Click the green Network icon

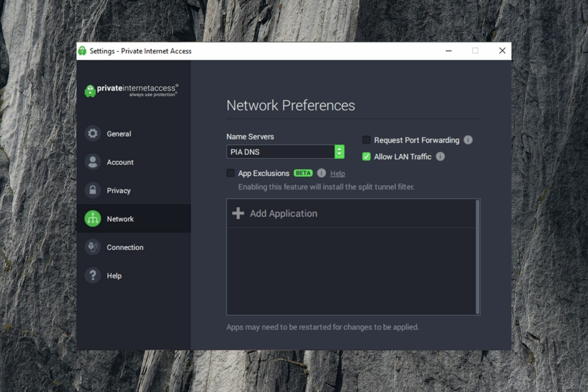pos(92,219)
